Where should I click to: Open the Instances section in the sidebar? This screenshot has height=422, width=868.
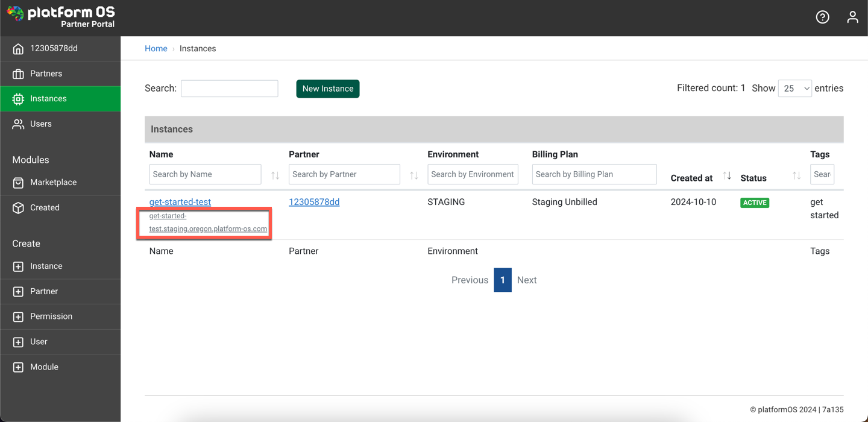[x=48, y=98]
